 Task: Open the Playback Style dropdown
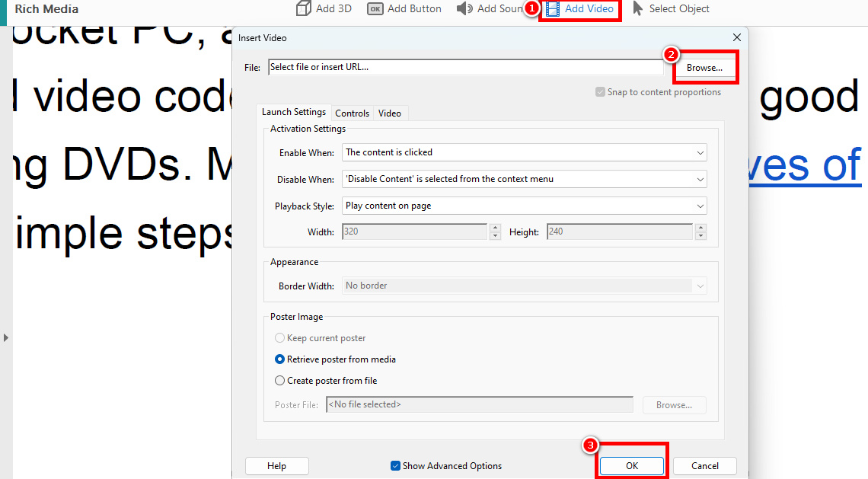pyautogui.click(x=524, y=206)
